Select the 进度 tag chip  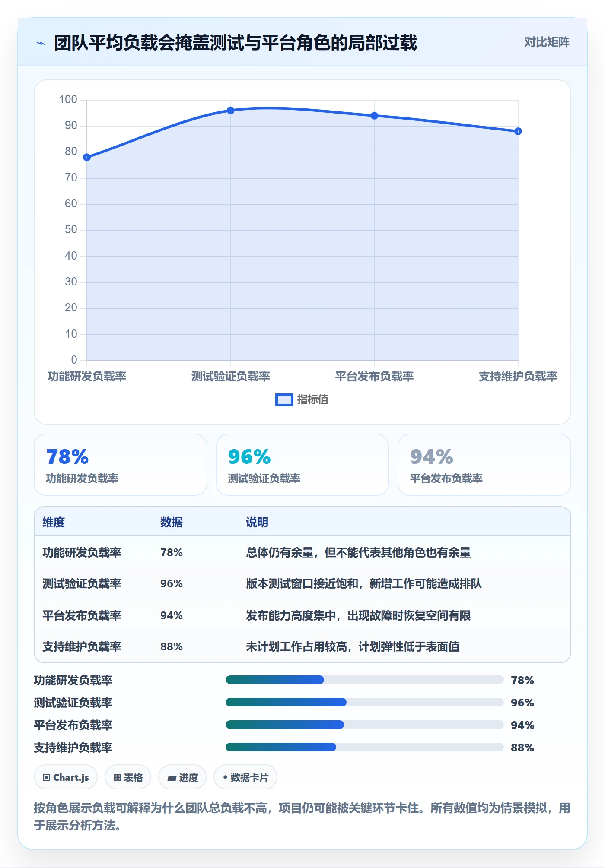pos(182,777)
